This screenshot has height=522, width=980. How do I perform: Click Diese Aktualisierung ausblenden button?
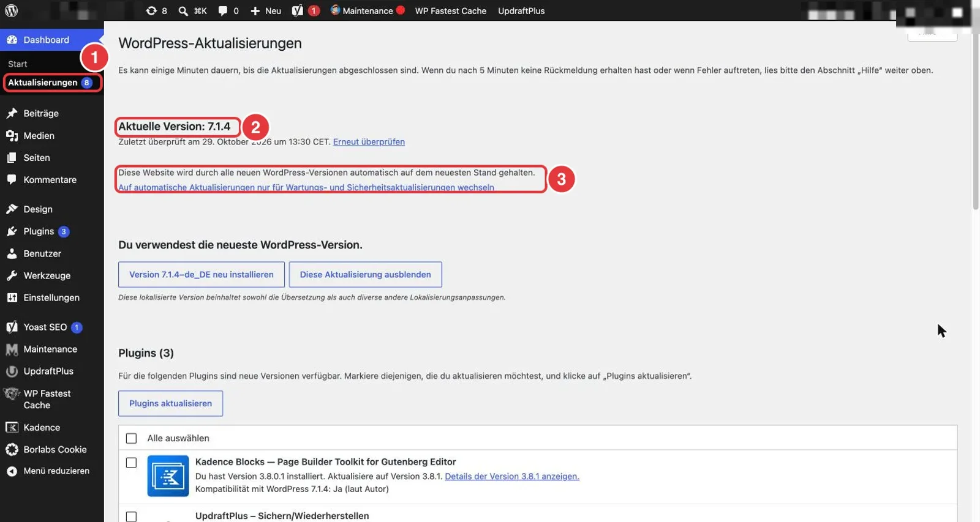(365, 275)
